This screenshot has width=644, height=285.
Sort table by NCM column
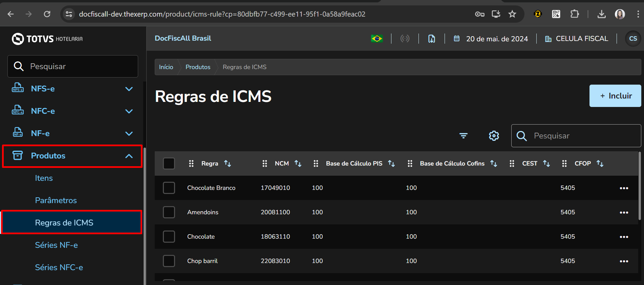tap(298, 163)
